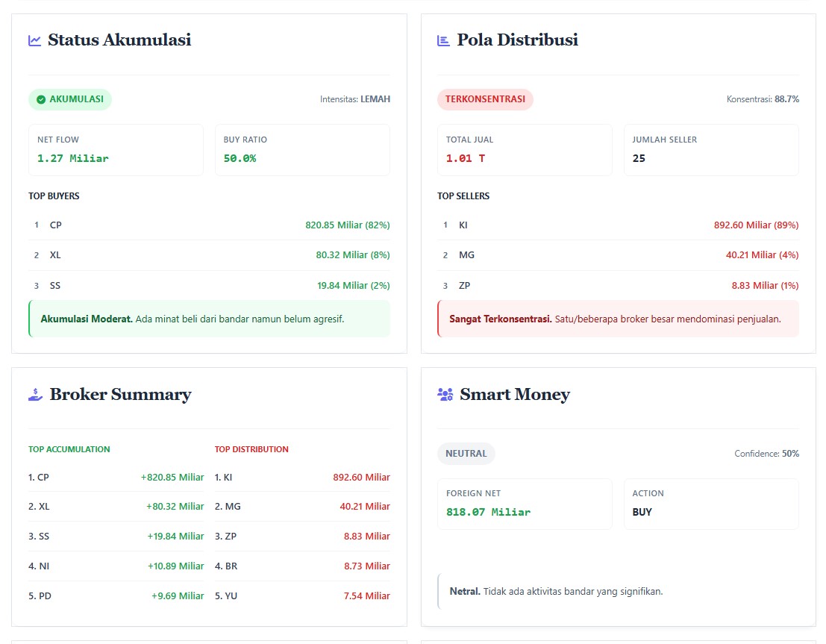
Task: Click the Foreign Net 818.07 Miliar card
Action: tap(525, 504)
